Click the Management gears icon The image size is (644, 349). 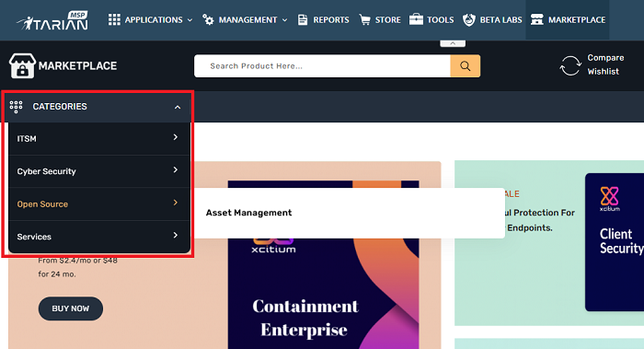coord(208,19)
